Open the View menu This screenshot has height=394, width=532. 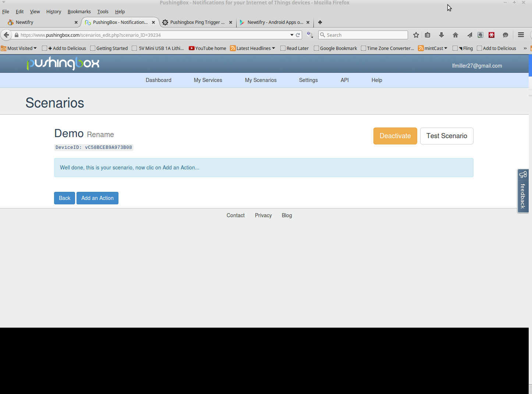[x=35, y=12]
